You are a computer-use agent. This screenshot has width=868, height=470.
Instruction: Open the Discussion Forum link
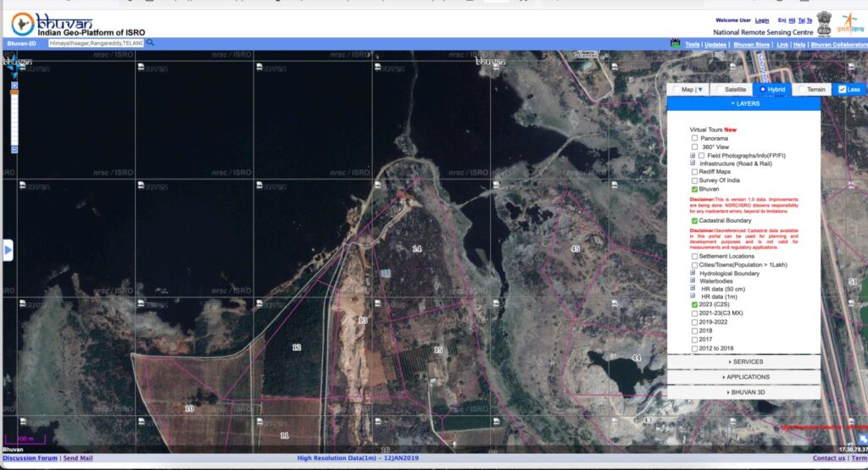click(30, 458)
